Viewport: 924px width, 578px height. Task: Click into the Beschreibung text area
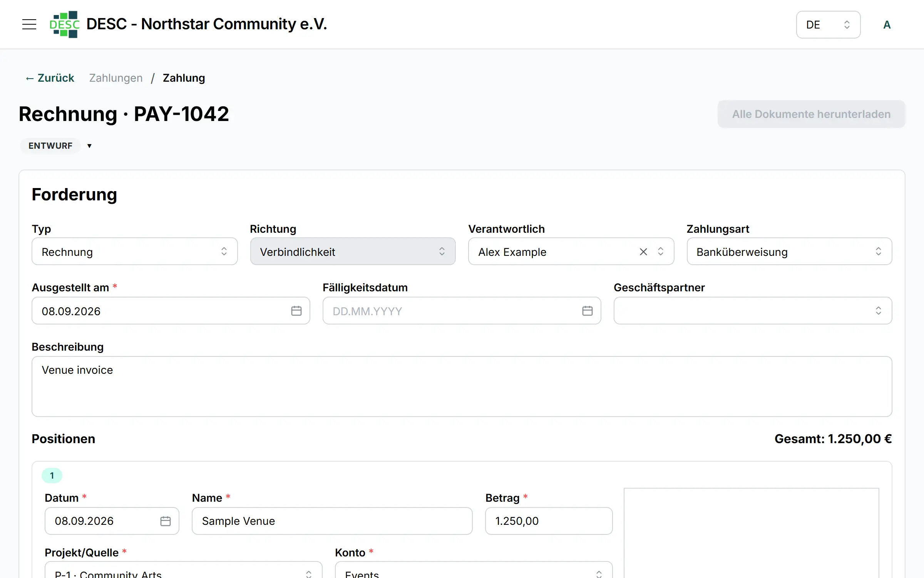462,386
